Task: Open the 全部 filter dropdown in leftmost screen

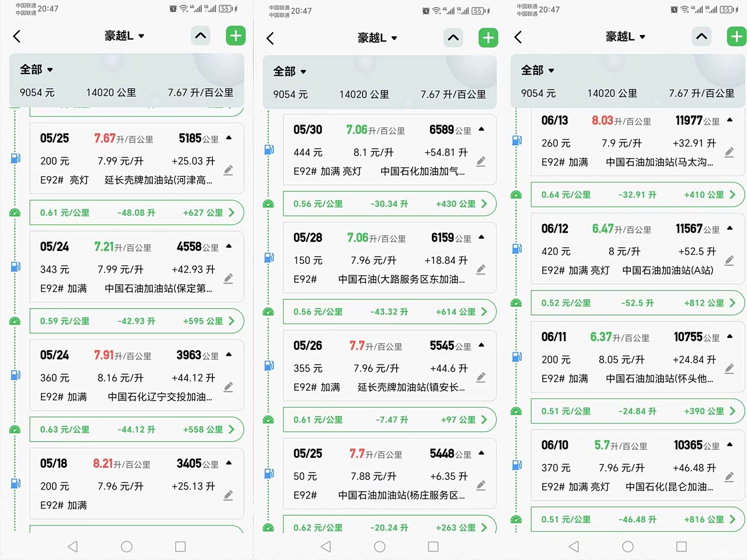Action: coord(36,69)
